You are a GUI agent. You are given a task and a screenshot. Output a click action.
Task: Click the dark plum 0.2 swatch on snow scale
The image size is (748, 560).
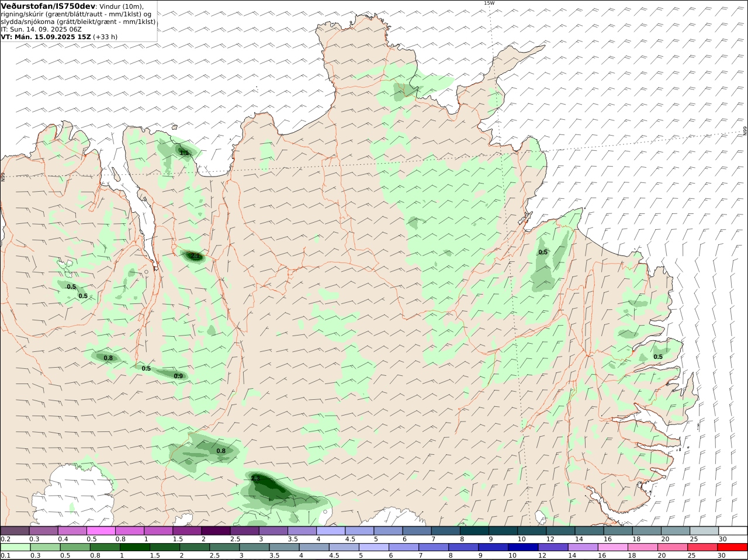coord(15,531)
